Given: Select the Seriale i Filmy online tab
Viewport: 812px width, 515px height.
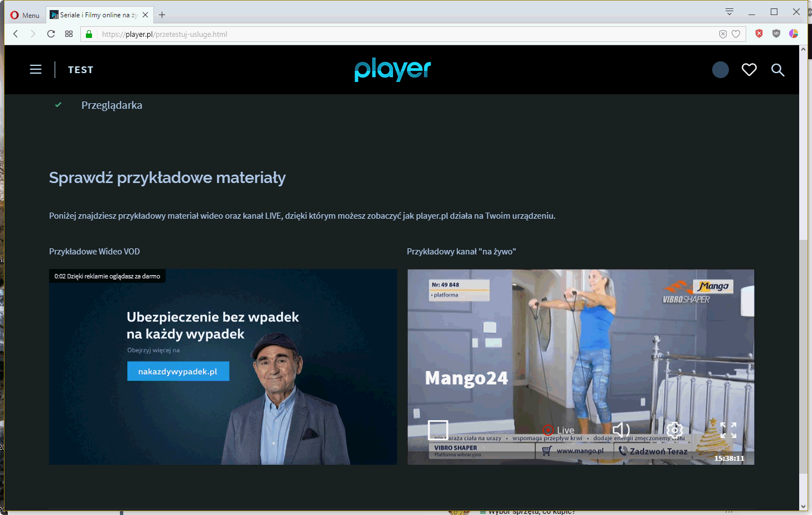Looking at the screenshot, I should point(99,15).
